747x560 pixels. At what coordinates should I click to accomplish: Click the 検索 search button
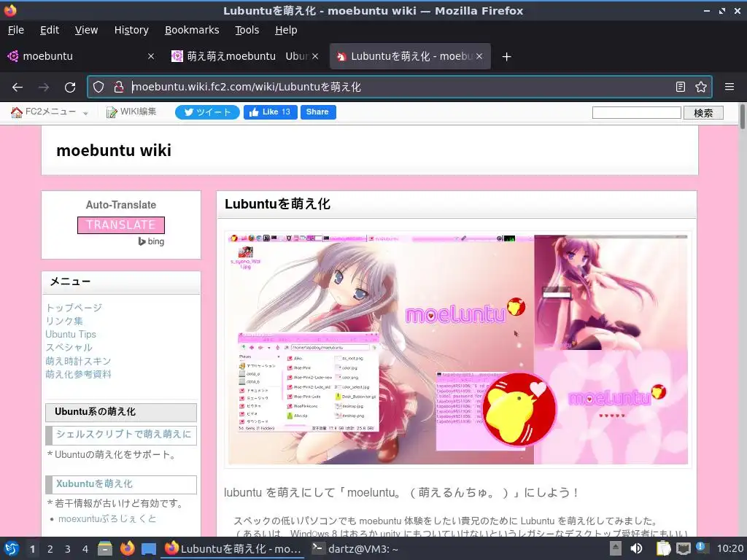point(703,113)
